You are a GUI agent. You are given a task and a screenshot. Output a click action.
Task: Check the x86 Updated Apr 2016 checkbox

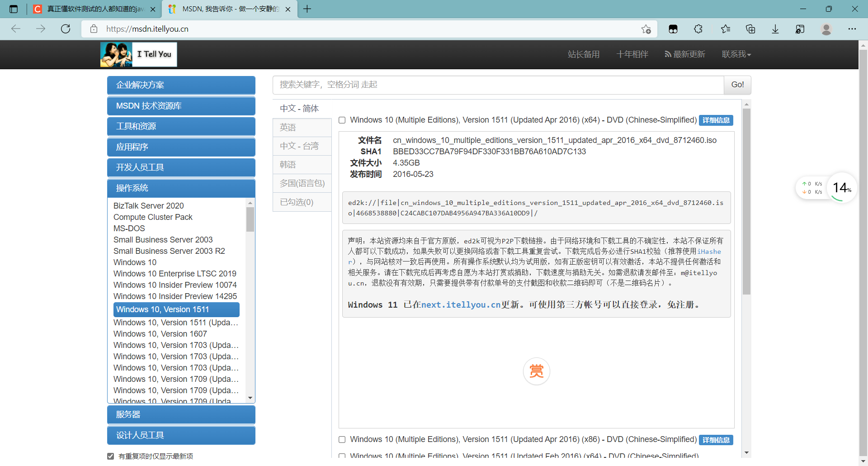[342, 440]
